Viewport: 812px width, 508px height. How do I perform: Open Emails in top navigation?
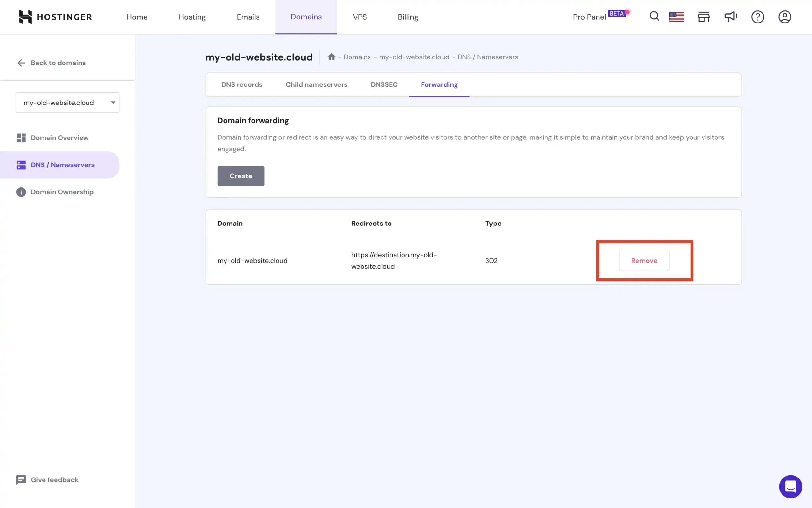(x=248, y=17)
